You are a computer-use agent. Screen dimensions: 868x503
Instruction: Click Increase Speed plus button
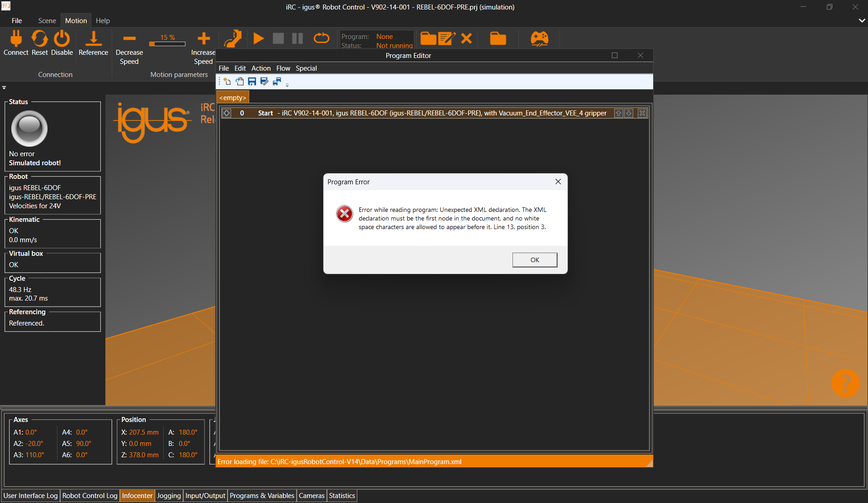204,39
